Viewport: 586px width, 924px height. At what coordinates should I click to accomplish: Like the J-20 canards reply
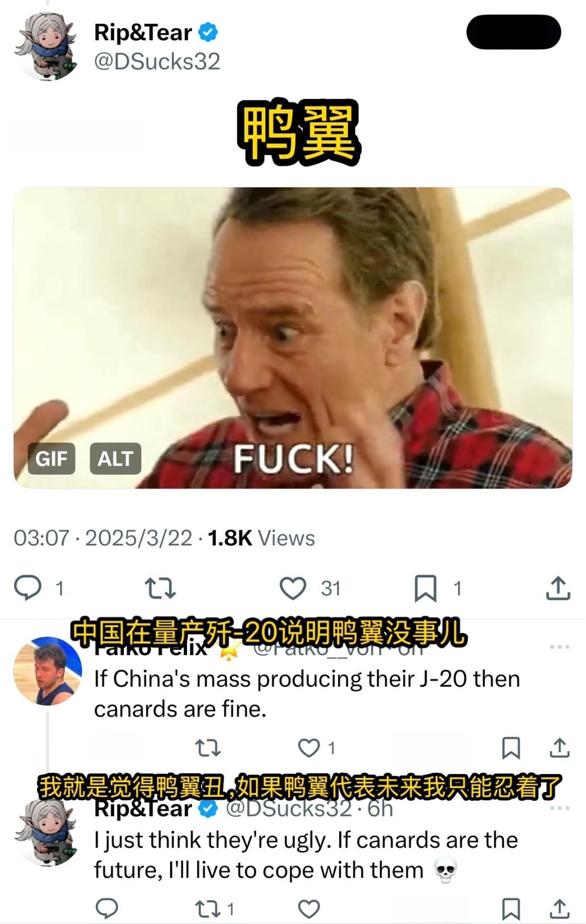tap(309, 748)
